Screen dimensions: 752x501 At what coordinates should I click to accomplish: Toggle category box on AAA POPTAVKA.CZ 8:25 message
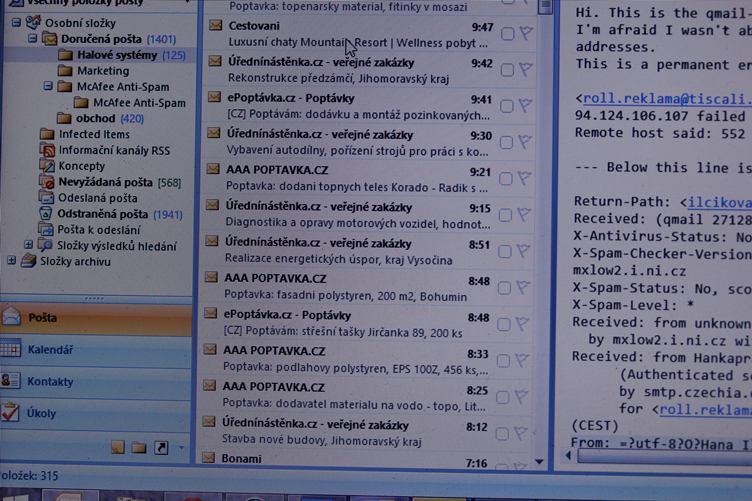coord(503,397)
